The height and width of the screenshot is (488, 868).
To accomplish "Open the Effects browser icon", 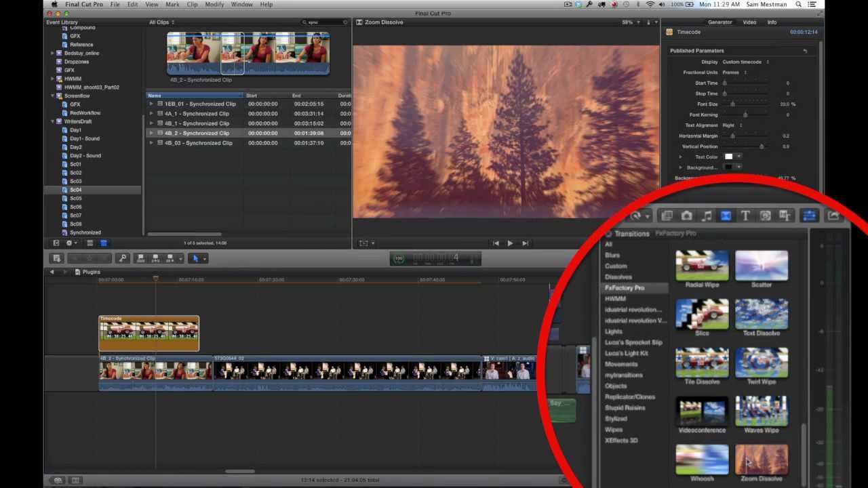I will 667,216.
